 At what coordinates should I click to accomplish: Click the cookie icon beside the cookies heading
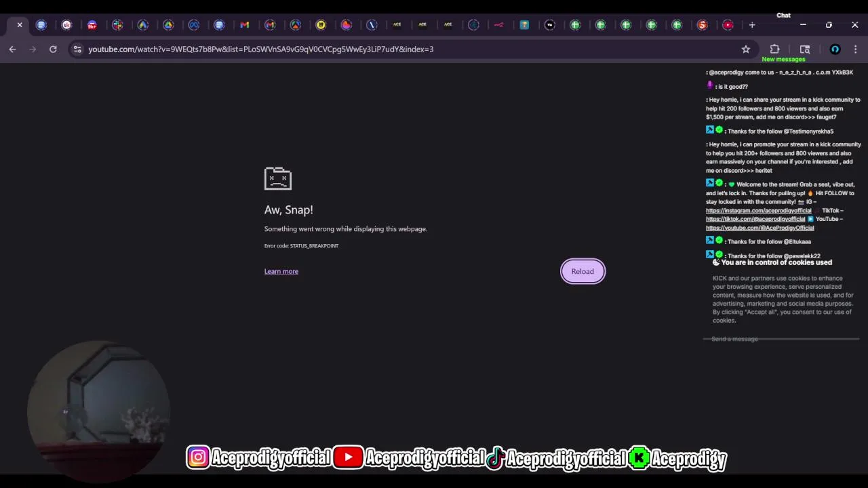click(x=715, y=262)
